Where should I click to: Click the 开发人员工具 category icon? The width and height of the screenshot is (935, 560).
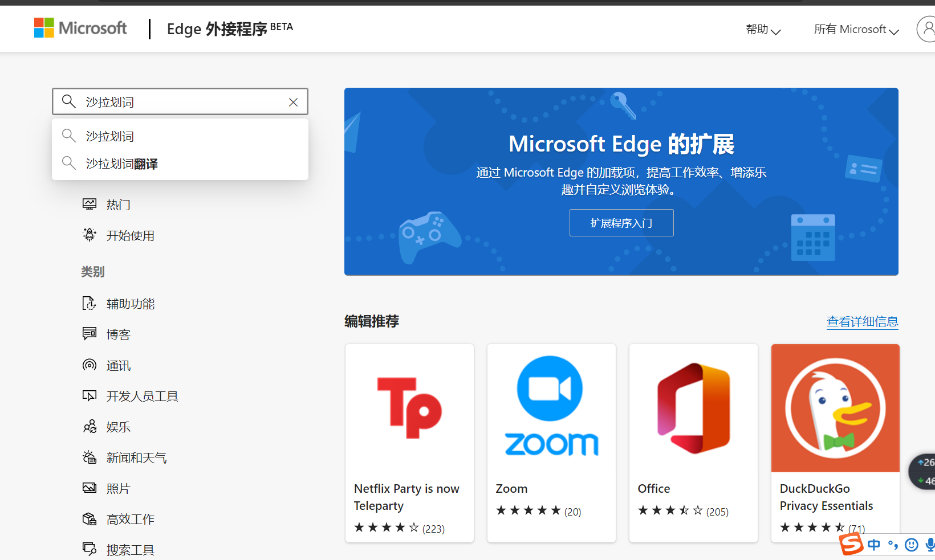(90, 395)
